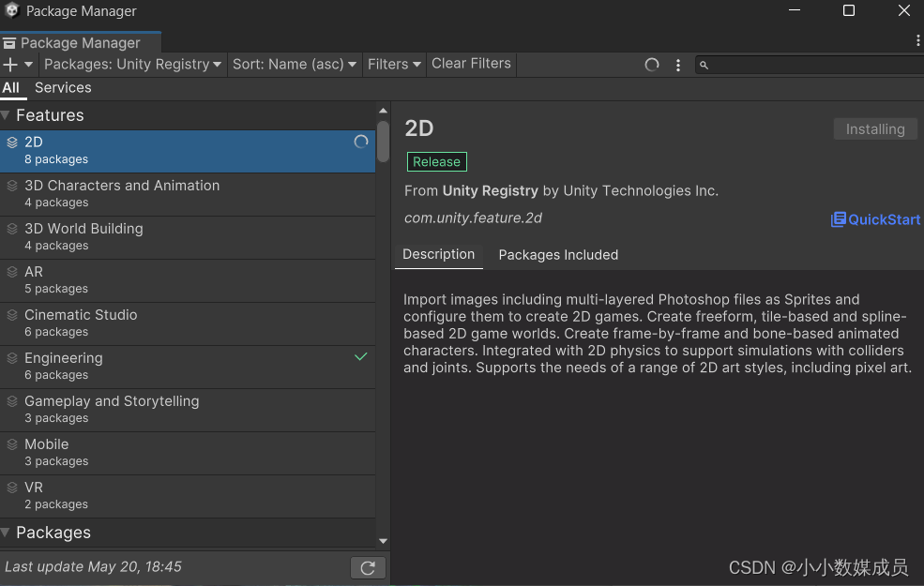Select the Package Manager window tab

click(80, 43)
